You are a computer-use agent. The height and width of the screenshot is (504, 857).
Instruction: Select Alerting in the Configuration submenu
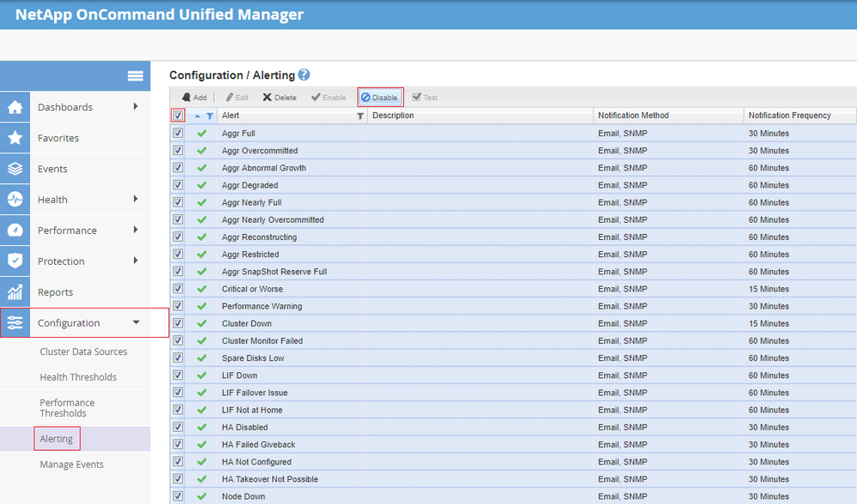pyautogui.click(x=57, y=439)
